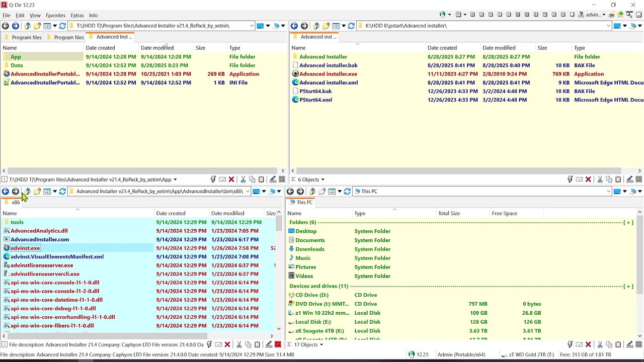This screenshot has width=644, height=362.
Task: Select the zK Seagate 4TB (K:) drive
Action: coord(319,331)
